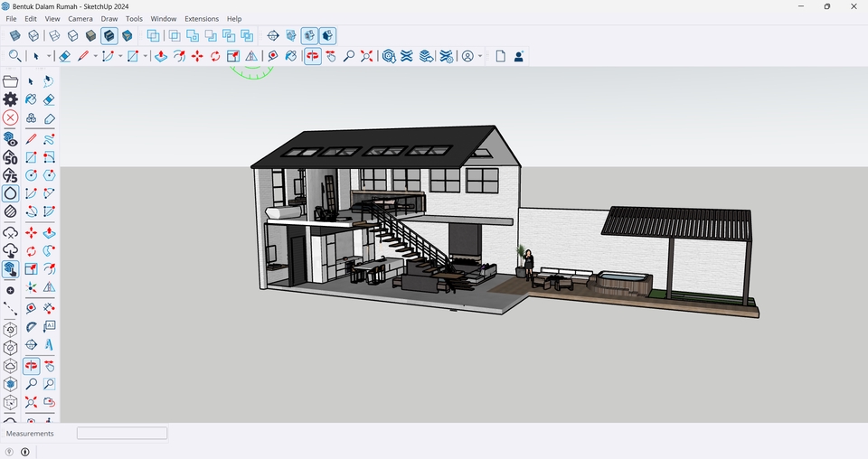Select the Pie arc tool
The width and height of the screenshot is (868, 459).
coord(49,211)
